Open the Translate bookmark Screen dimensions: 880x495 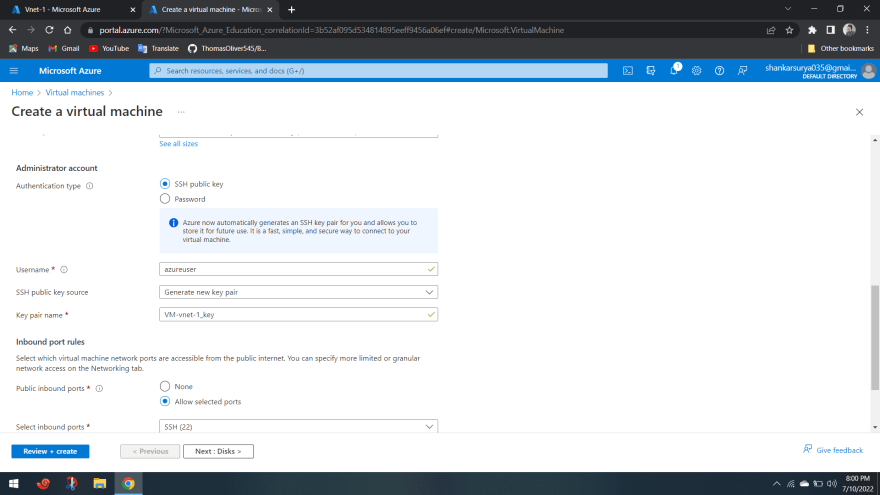coord(158,49)
